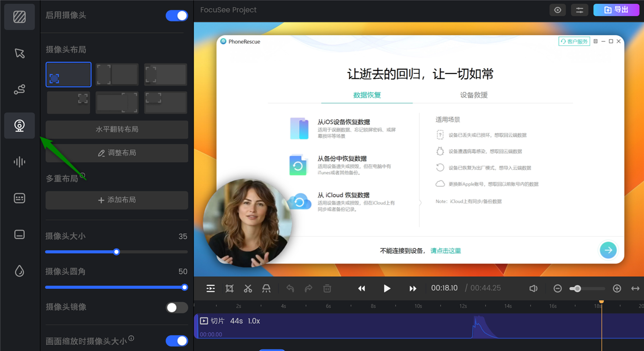Click the fast-forward playback button

[413, 288]
